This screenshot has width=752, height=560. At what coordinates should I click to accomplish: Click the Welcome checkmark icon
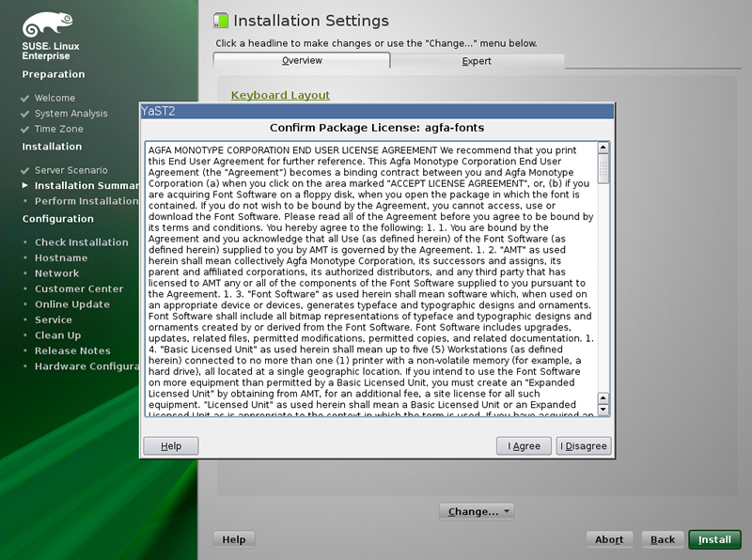pyautogui.click(x=25, y=99)
